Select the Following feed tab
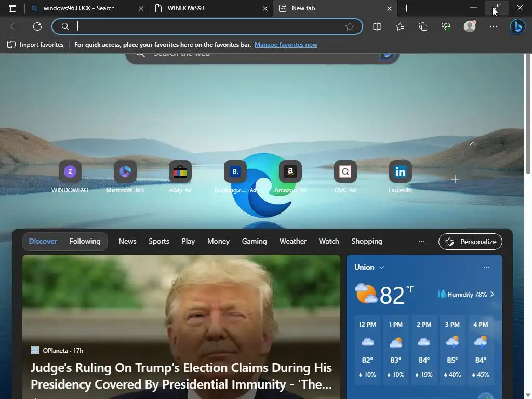Image resolution: width=532 pixels, height=399 pixels. (x=85, y=241)
